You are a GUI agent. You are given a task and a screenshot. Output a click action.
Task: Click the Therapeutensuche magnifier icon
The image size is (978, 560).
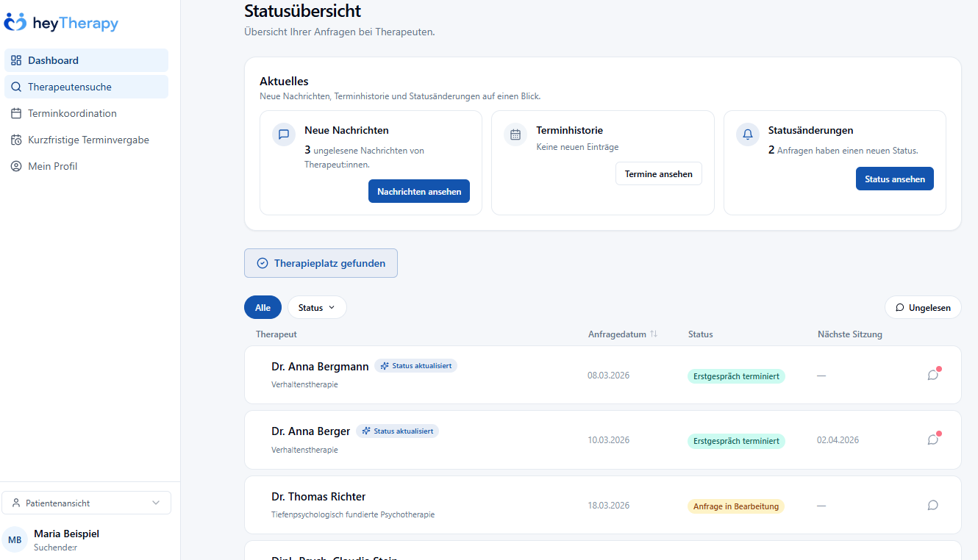(16, 87)
